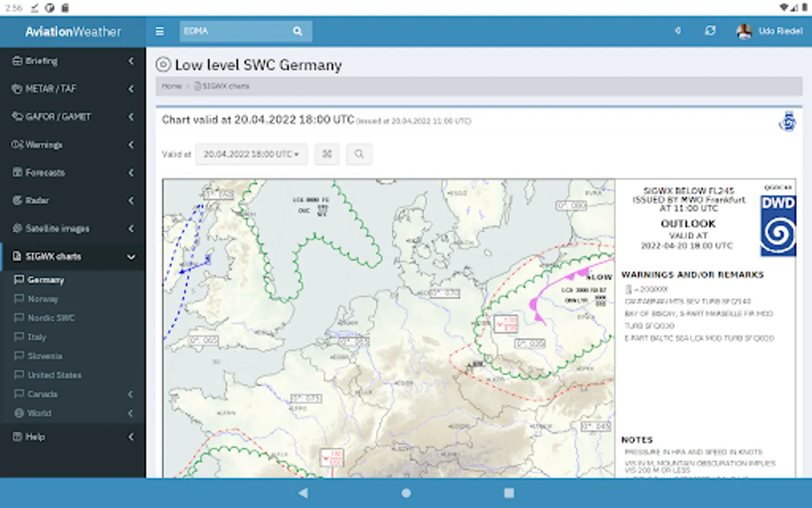812x508 pixels.
Task: Open the Udo Riedel user menu
Action: pos(770,31)
